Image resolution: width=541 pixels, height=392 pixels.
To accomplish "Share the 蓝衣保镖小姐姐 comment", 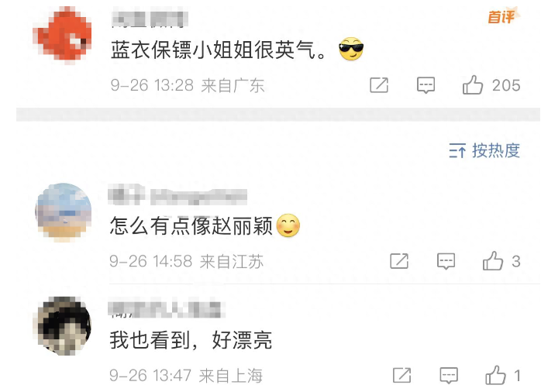I will pos(379,85).
